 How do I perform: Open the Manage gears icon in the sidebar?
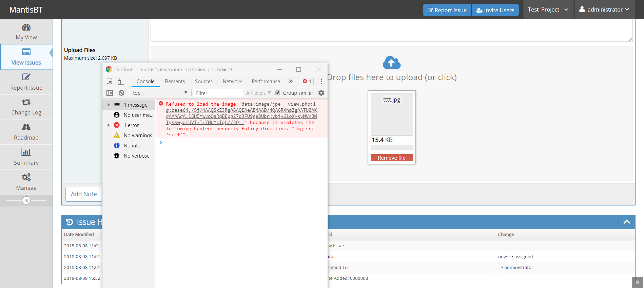pos(26,177)
